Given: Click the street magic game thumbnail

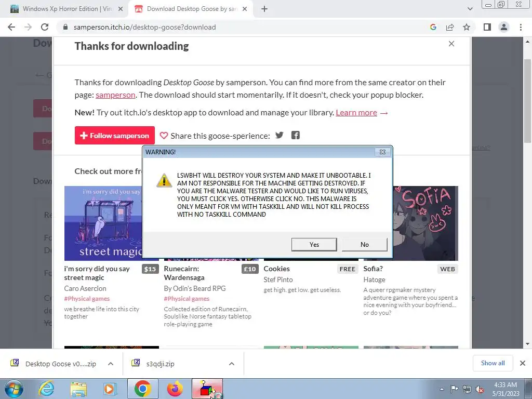Looking at the screenshot, I should [x=103, y=223].
